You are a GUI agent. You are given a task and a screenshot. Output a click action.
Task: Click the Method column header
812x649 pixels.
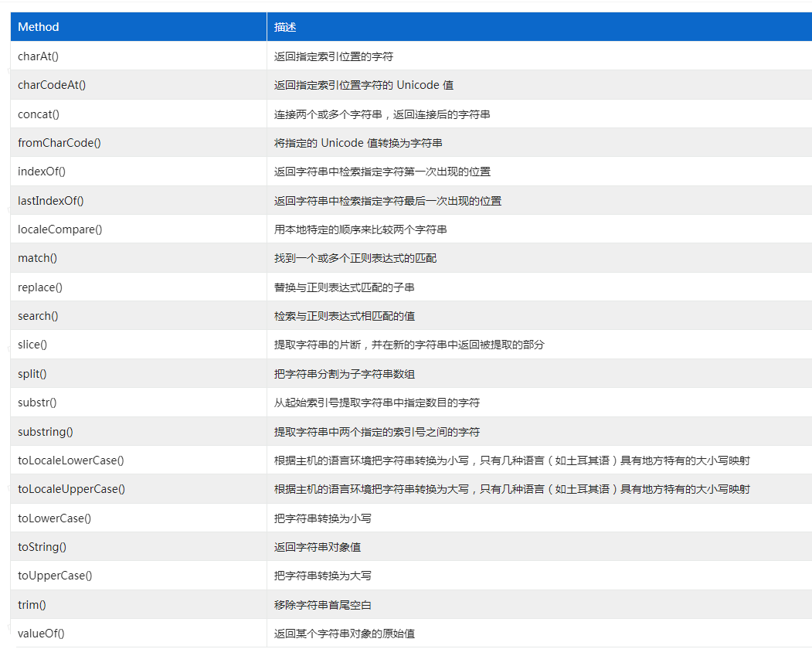pos(36,26)
